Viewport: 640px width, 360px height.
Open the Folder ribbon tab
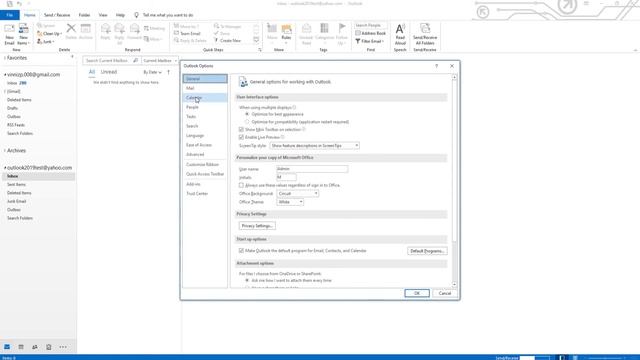(x=84, y=15)
